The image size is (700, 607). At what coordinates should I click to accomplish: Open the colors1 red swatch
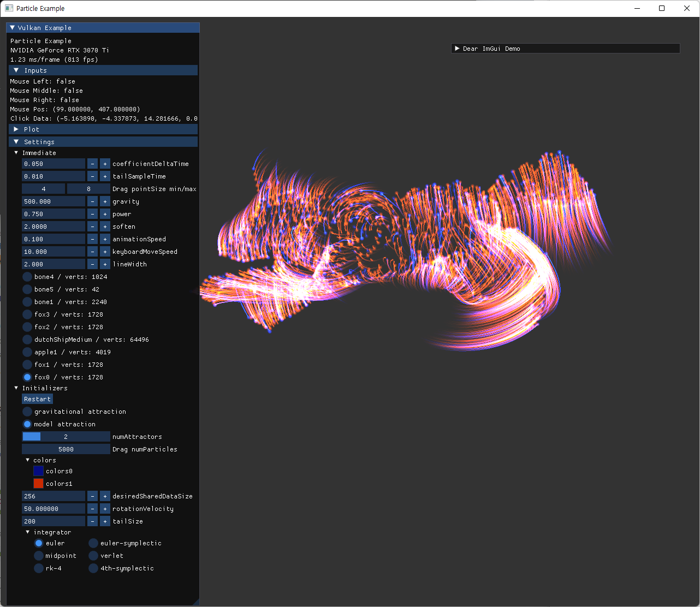[38, 484]
